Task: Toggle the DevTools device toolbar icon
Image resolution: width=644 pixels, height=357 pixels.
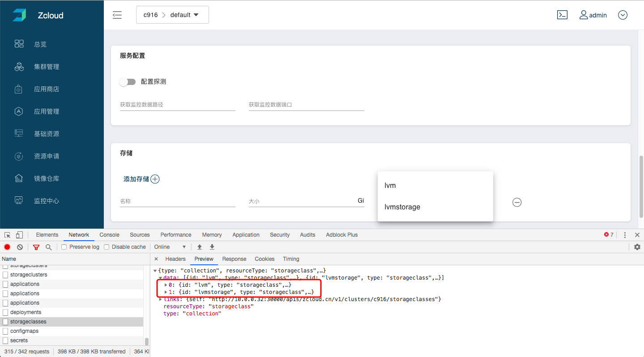Action: click(19, 235)
